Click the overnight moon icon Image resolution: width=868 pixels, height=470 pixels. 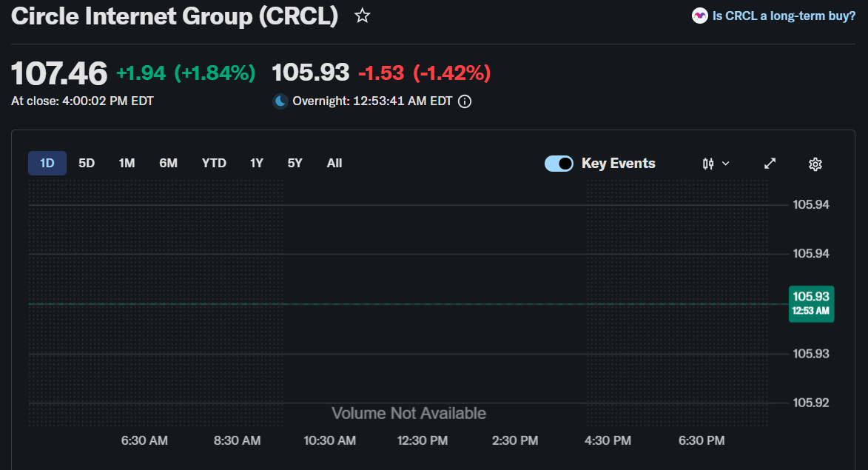(280, 101)
